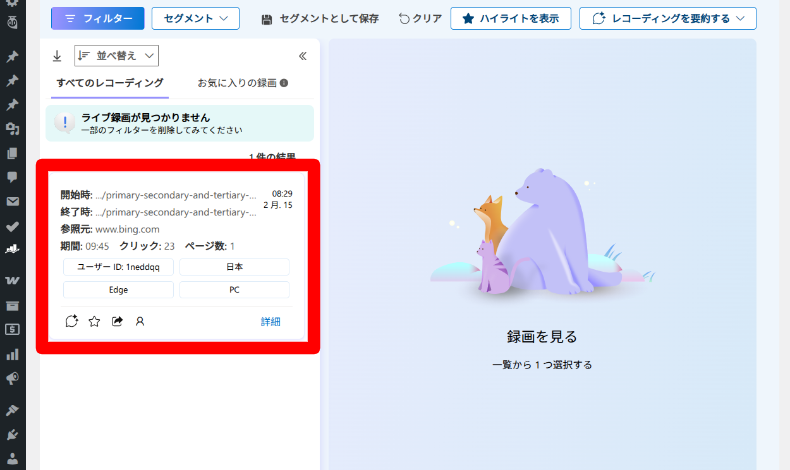Open Comments icon in WordPress sidebar
This screenshot has width=790, height=470.
pyautogui.click(x=12, y=177)
